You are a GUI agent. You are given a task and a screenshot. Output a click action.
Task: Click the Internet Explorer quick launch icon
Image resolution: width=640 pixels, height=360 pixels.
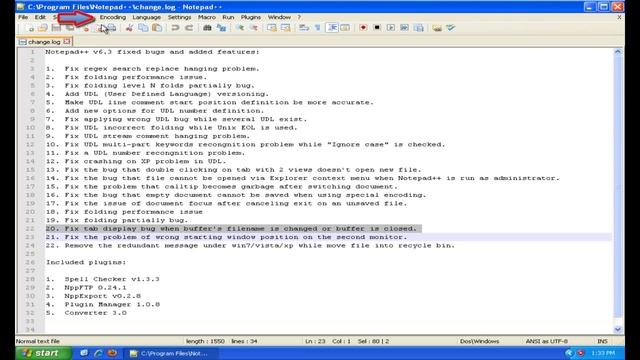98,353
